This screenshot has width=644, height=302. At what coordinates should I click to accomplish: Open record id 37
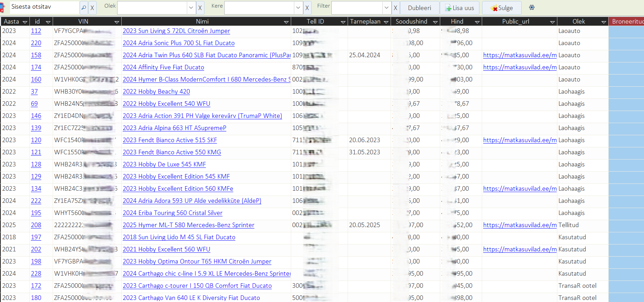(x=34, y=92)
